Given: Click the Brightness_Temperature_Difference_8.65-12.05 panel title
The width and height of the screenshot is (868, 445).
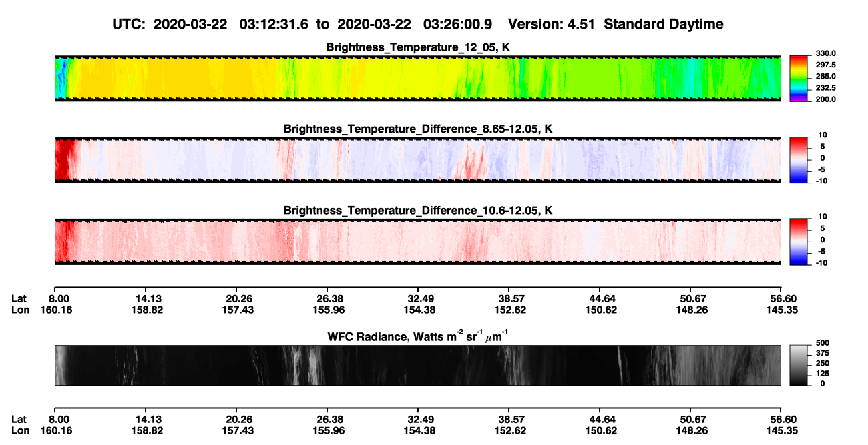Looking at the screenshot, I should click(418, 129).
